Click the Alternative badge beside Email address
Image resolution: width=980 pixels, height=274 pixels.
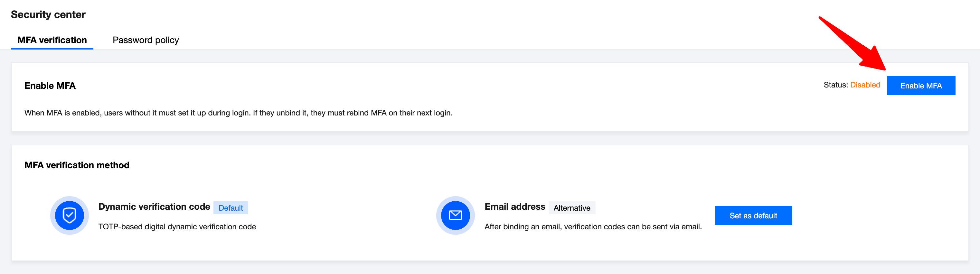click(x=571, y=208)
